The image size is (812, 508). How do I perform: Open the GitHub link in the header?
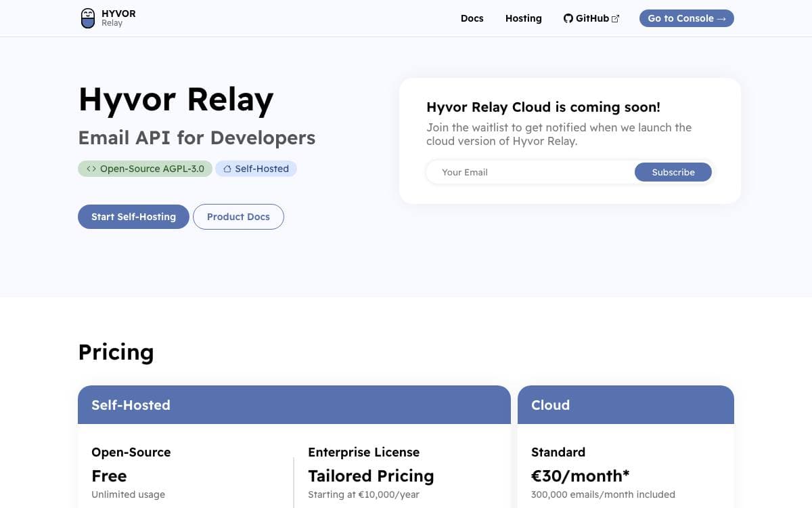[591, 18]
